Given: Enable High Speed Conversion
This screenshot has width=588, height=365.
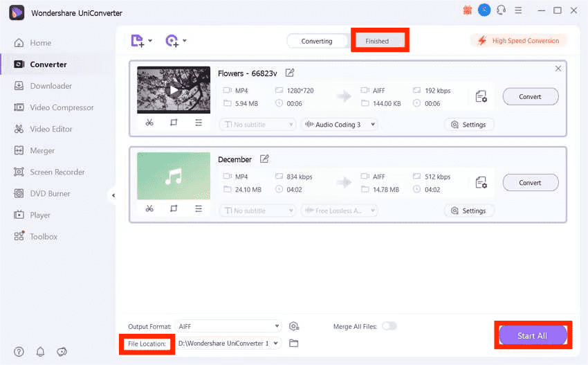Looking at the screenshot, I should click(x=519, y=41).
